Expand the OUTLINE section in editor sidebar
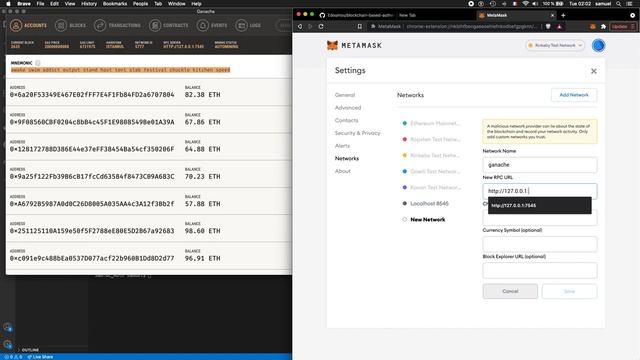The width and height of the screenshot is (640, 360). point(28,350)
